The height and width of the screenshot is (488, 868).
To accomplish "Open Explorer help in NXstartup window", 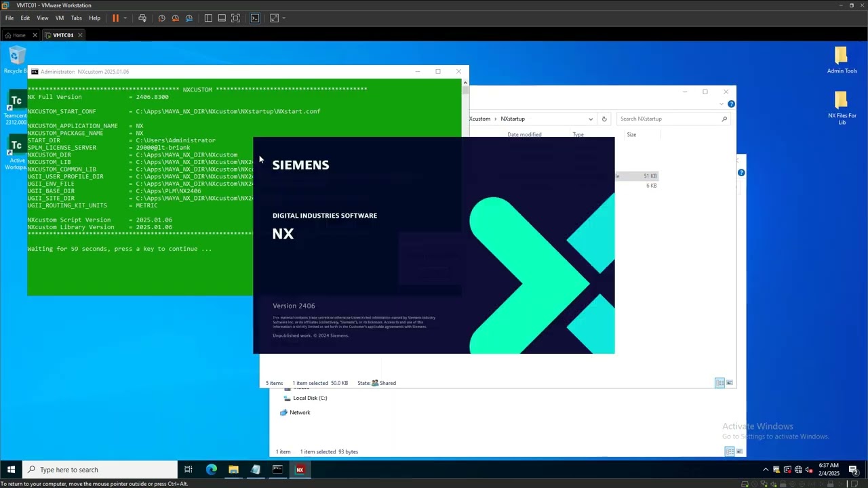I will [731, 104].
